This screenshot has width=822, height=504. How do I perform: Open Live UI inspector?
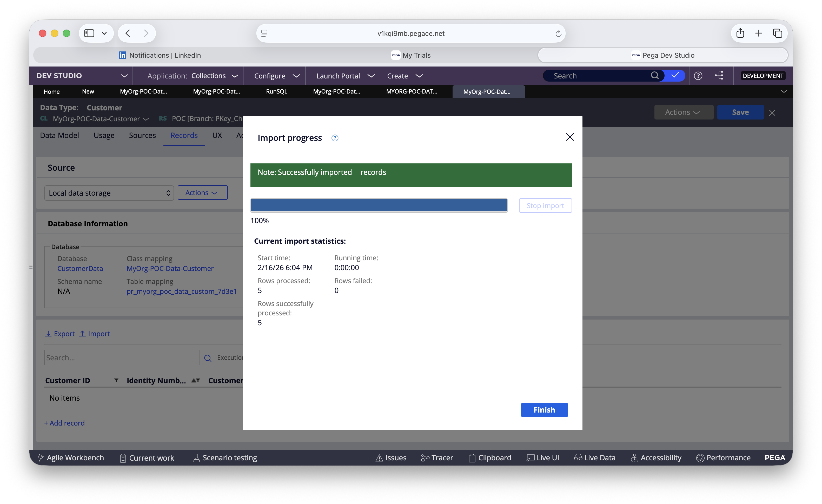(543, 458)
